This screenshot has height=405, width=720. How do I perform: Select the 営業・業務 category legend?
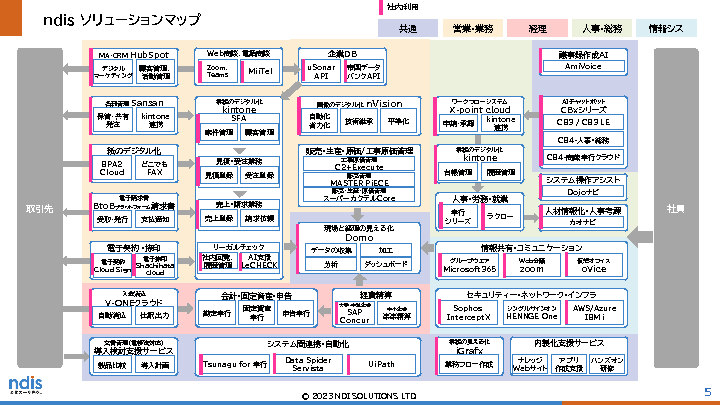[x=472, y=28]
